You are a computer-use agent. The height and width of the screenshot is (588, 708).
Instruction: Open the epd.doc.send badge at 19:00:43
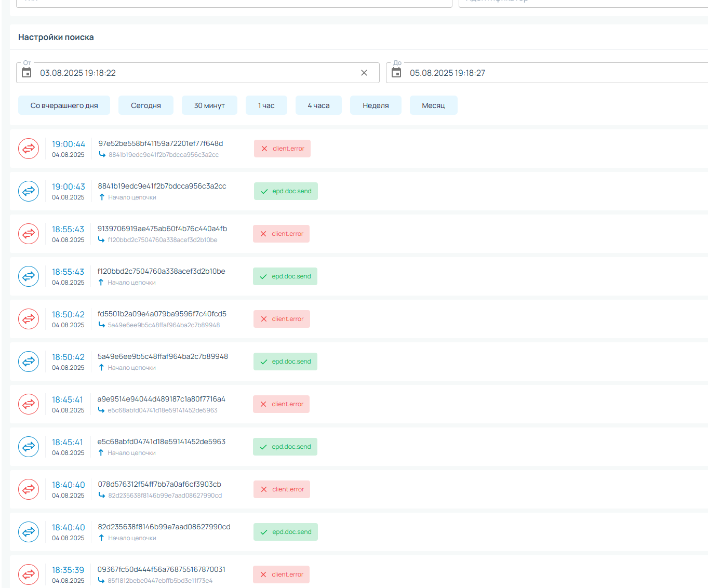pos(286,191)
